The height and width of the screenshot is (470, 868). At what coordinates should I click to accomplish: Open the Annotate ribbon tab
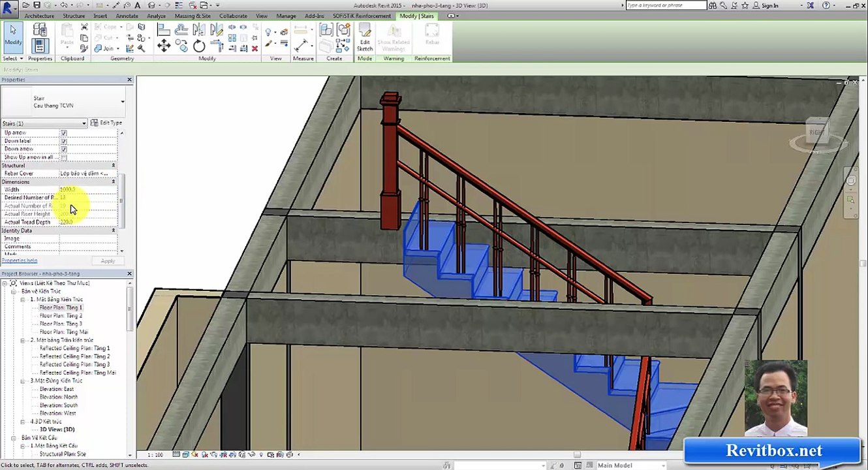[127, 16]
